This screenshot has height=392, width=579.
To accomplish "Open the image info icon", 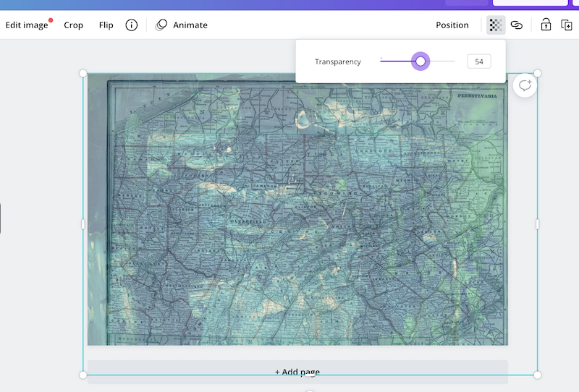I will pos(132,25).
